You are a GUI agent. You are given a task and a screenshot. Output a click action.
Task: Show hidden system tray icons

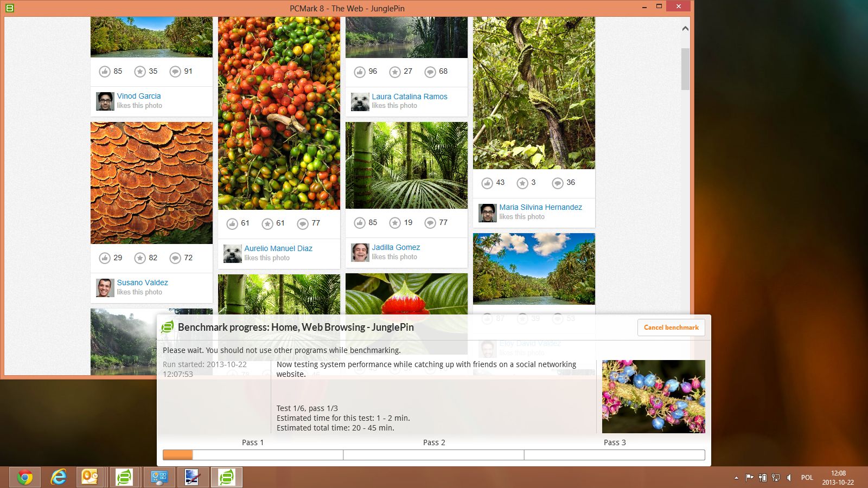pos(736,478)
